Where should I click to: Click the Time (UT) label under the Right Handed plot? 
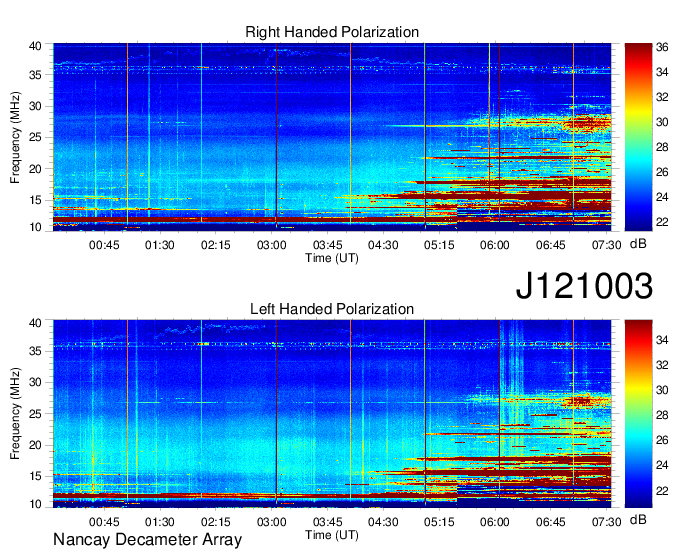click(x=332, y=258)
